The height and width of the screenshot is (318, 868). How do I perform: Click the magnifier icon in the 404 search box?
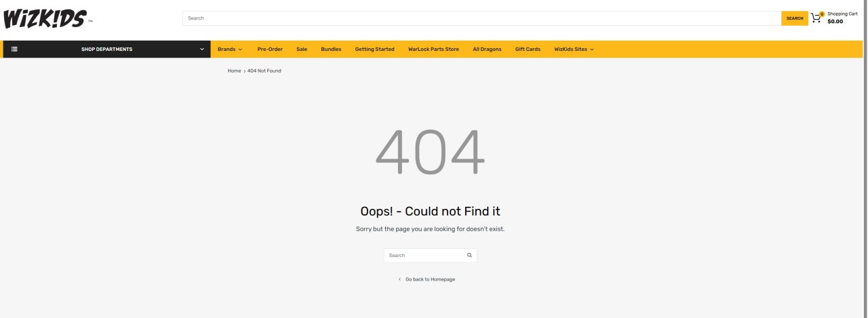[x=469, y=255]
